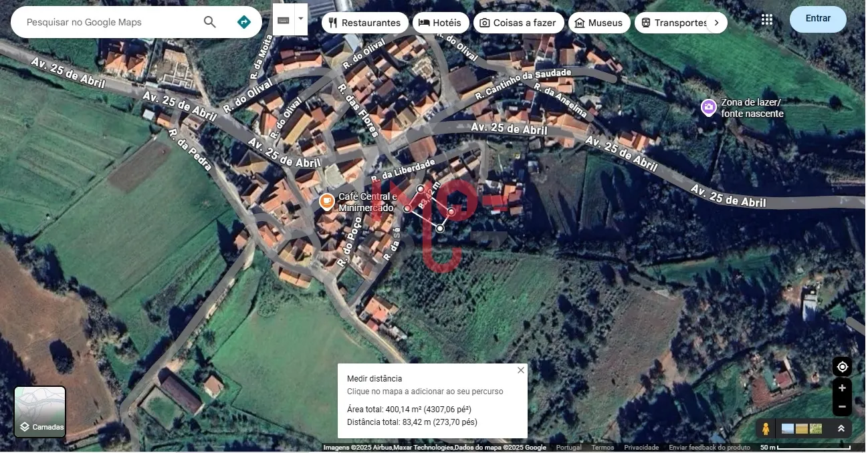Click the search magnifier icon
Screen dimensions: 868x453
[x=209, y=22]
